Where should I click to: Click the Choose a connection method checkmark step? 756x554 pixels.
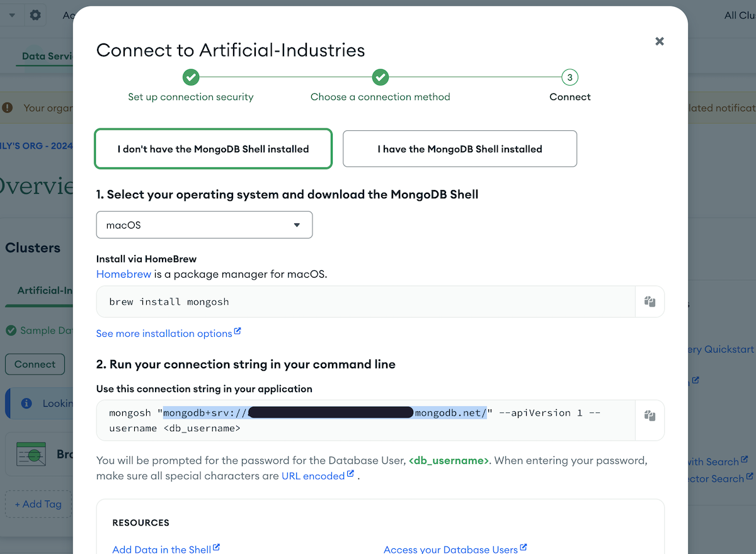tap(380, 77)
